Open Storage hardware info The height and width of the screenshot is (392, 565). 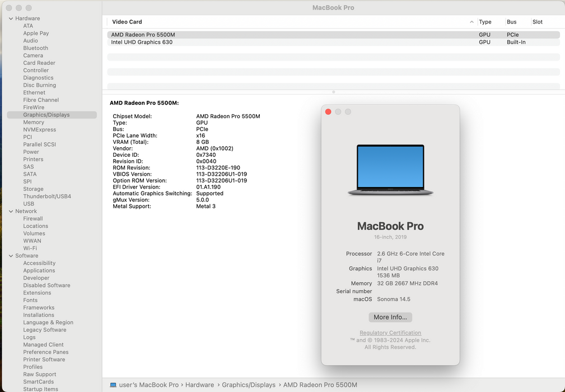click(33, 189)
